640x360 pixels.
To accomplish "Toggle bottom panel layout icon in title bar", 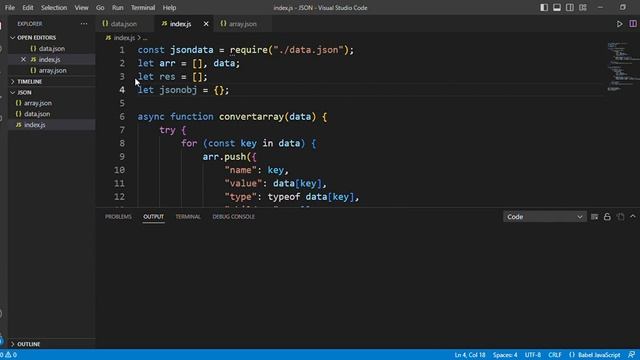I will 557,7.
